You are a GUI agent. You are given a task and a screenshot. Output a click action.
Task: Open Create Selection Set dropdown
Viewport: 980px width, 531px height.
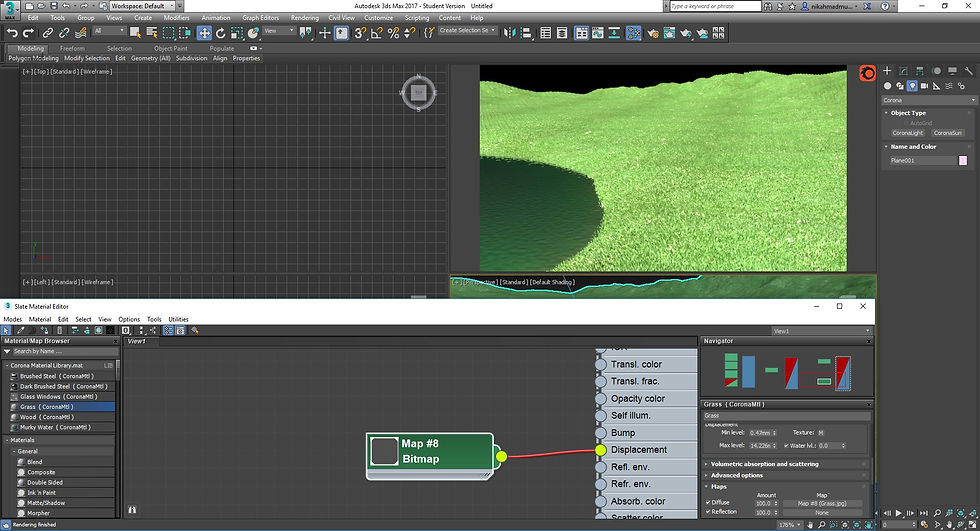[468, 31]
